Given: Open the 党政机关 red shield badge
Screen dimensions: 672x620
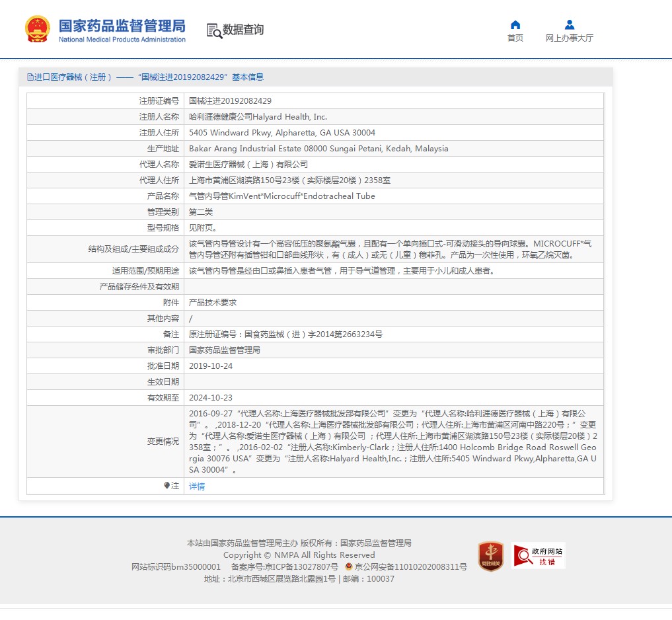Looking at the screenshot, I should click(x=491, y=556).
